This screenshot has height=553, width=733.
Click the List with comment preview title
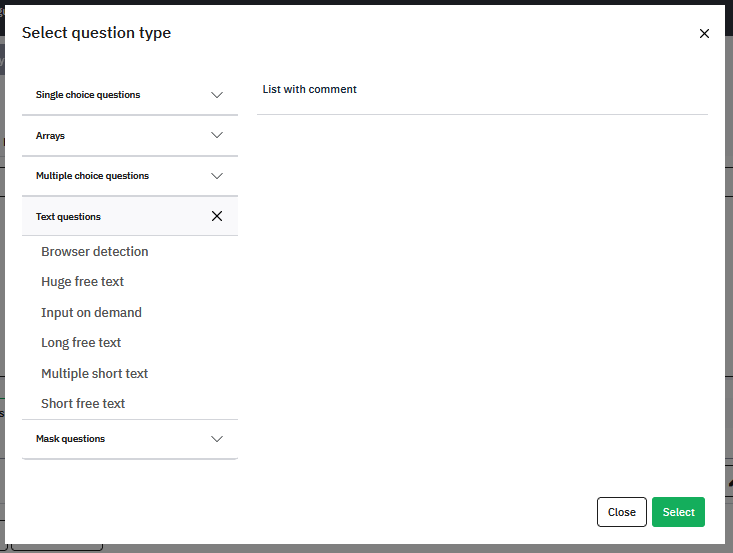tap(309, 89)
